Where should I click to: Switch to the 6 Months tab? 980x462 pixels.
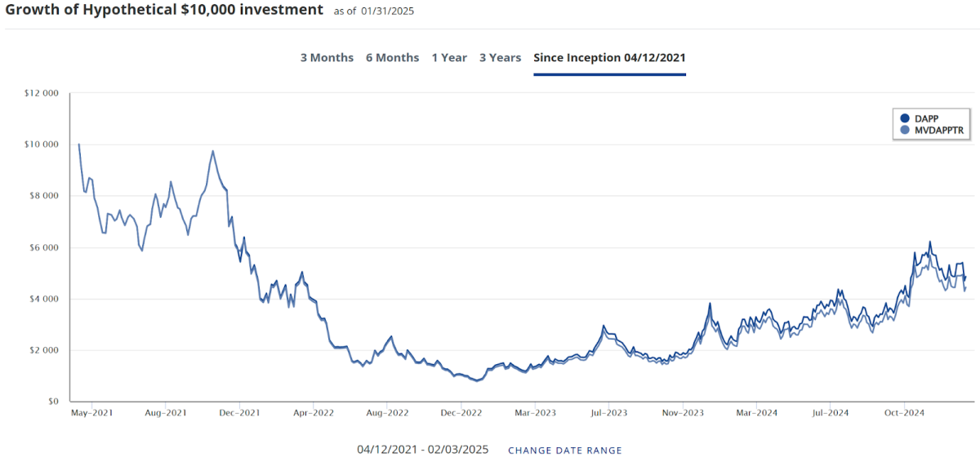tap(392, 58)
